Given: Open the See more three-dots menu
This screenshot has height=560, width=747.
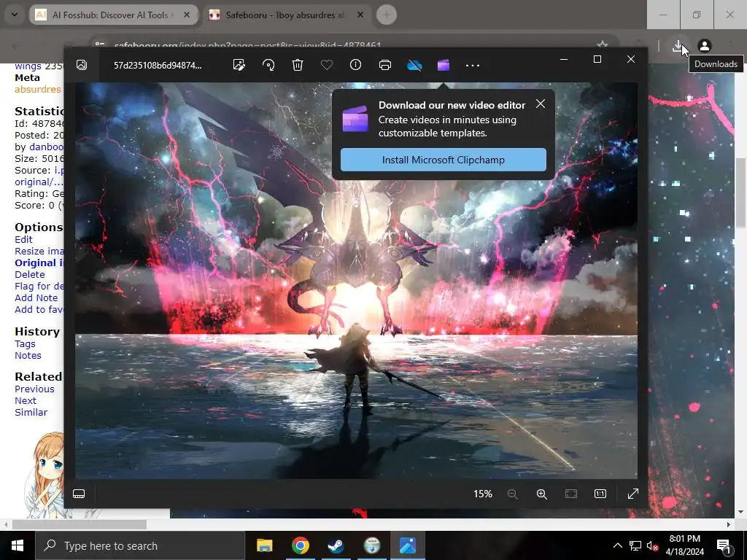Looking at the screenshot, I should click(473, 65).
